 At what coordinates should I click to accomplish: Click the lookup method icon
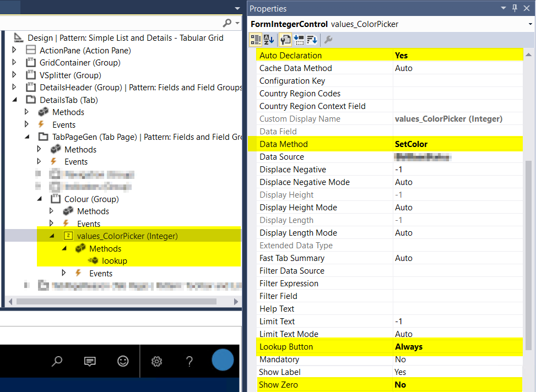click(93, 261)
